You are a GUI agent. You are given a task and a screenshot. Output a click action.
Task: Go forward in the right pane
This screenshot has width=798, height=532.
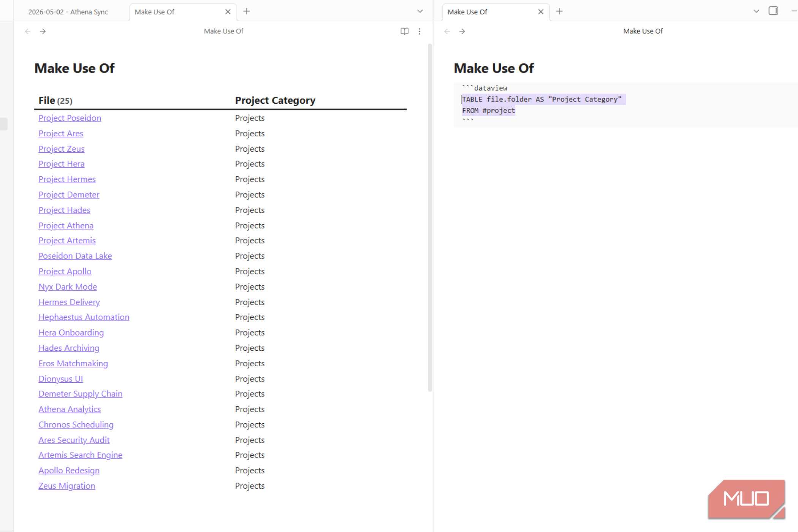(x=462, y=31)
